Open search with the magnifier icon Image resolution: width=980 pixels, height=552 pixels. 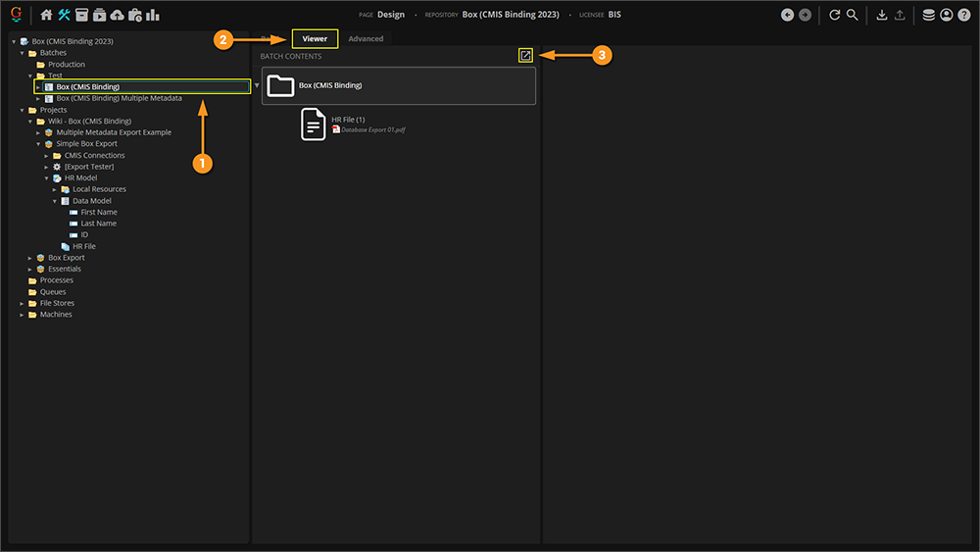pos(852,15)
